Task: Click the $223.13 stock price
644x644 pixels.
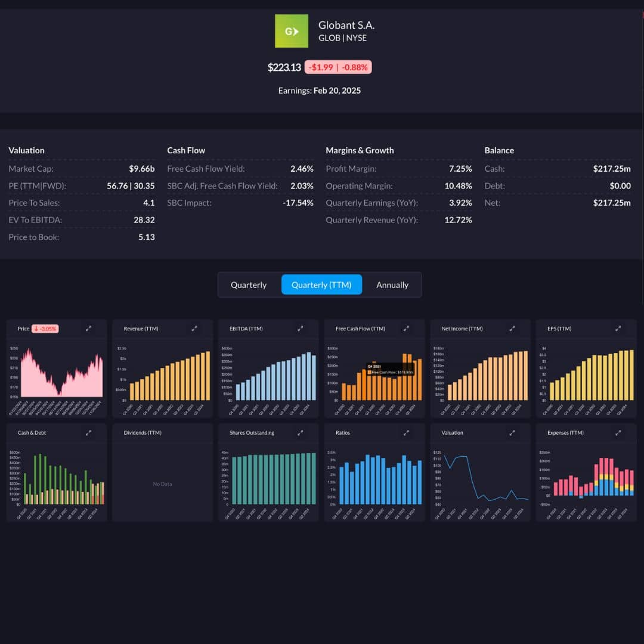Action: (284, 67)
